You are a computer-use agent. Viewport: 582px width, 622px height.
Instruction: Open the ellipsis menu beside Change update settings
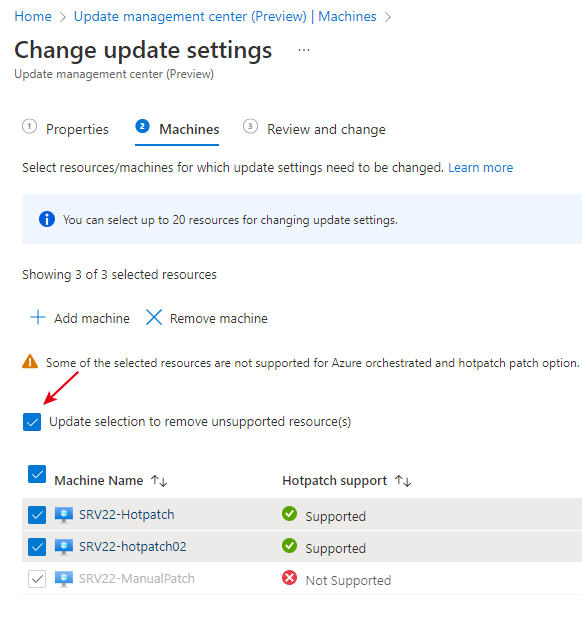click(303, 50)
